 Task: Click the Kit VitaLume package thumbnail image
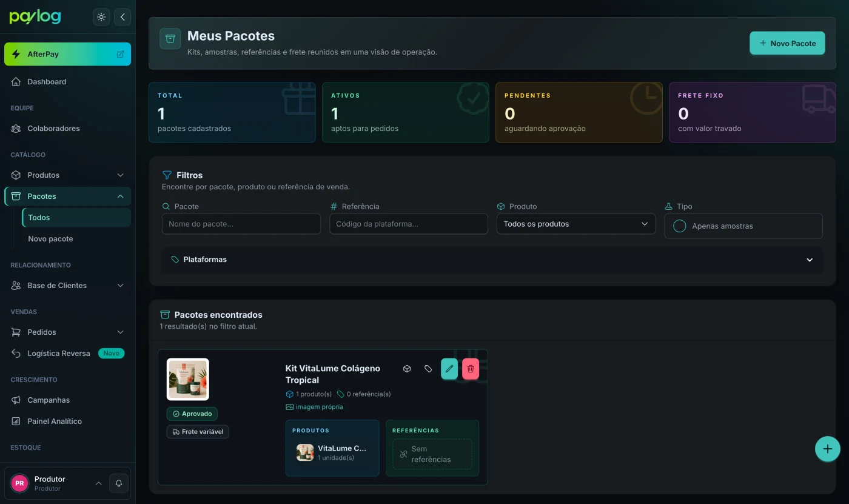tap(188, 379)
